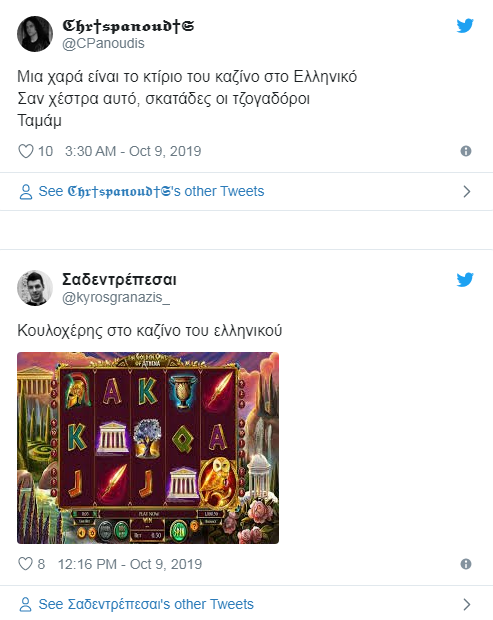Expand chevron for Σαδεντρέπεσαι's other Tweets
Screen dimensions: 493x620
point(467,605)
